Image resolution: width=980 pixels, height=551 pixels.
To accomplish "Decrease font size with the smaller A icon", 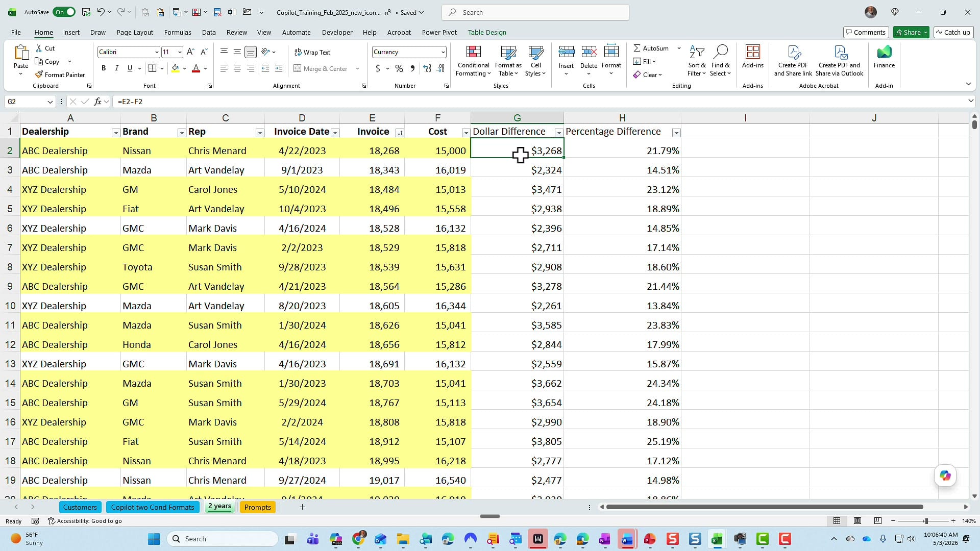I will pos(204,52).
